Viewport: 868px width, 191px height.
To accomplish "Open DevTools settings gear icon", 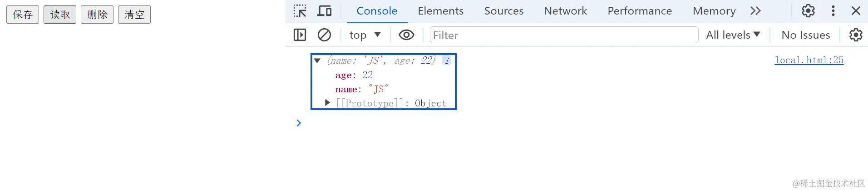I will pyautogui.click(x=808, y=11).
